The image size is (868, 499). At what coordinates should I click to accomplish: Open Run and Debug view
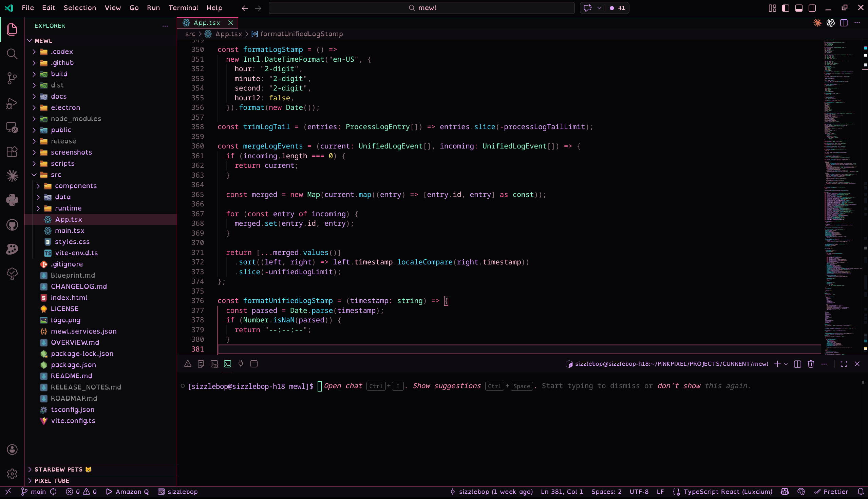click(12, 103)
